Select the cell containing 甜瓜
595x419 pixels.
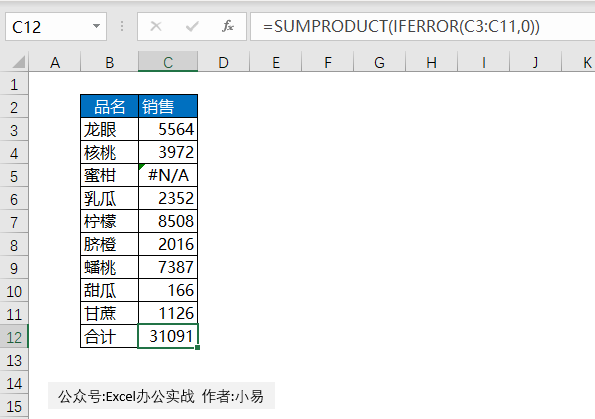110,290
